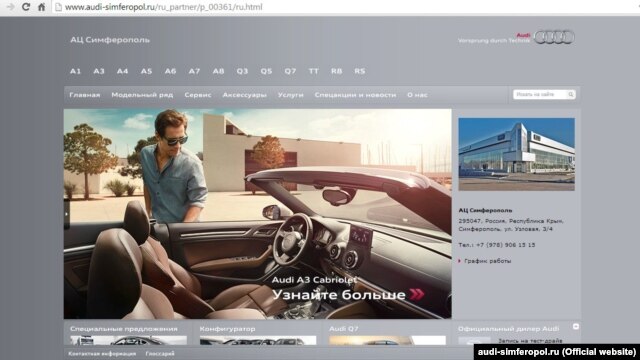Screen dimensions: 640x360
Task: Select the Q7 model tab
Action: 290,71
